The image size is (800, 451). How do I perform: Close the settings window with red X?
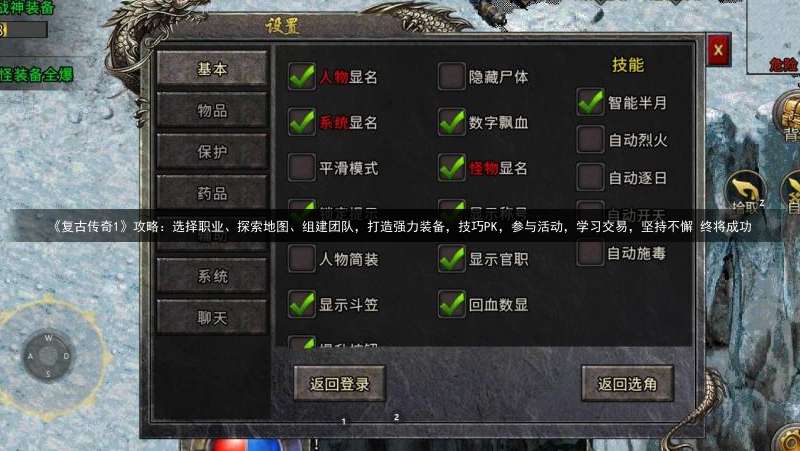coord(718,50)
